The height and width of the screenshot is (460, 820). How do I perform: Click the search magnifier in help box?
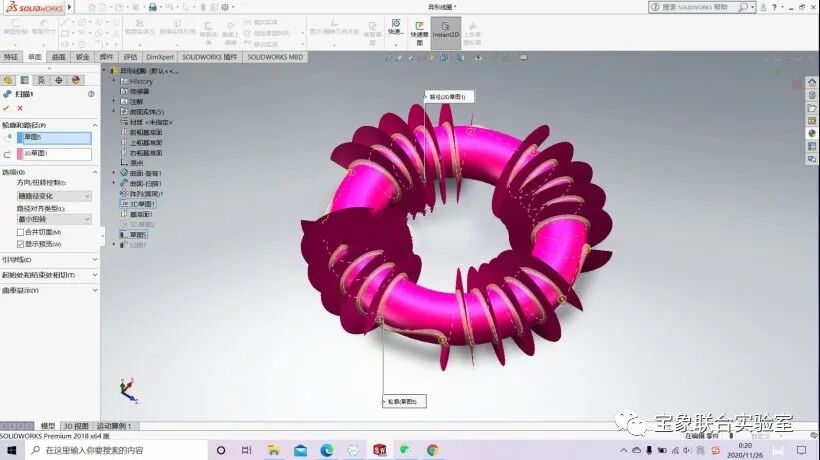pos(743,7)
